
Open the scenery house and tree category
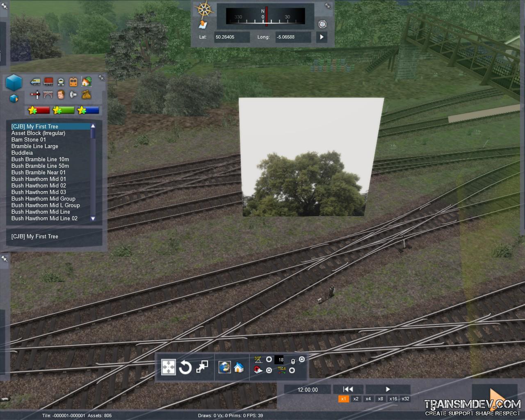click(86, 82)
